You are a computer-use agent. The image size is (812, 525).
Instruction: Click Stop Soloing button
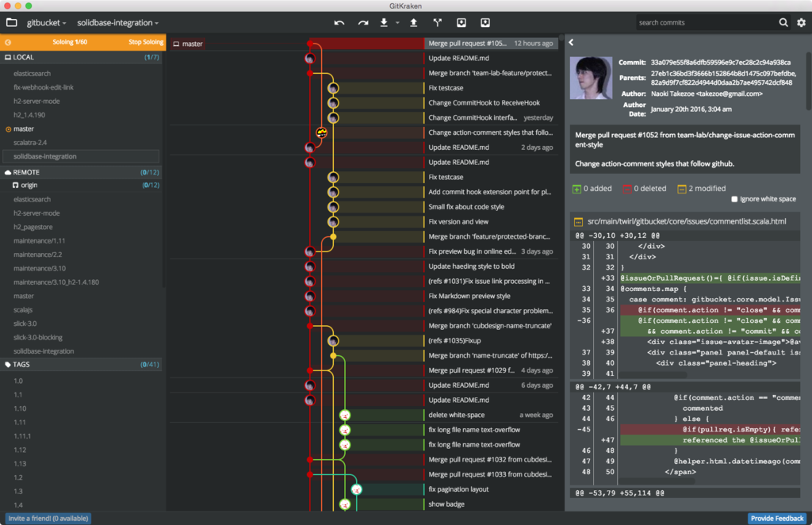[146, 42]
